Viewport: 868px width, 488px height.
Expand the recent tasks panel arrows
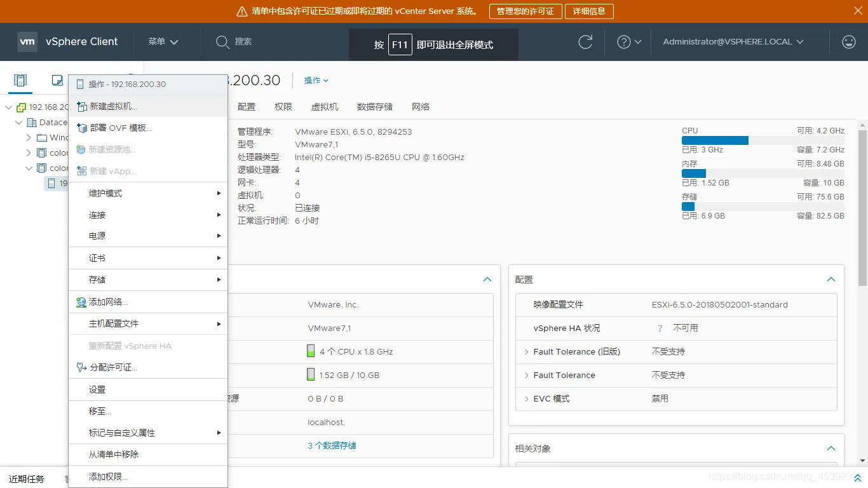click(857, 478)
